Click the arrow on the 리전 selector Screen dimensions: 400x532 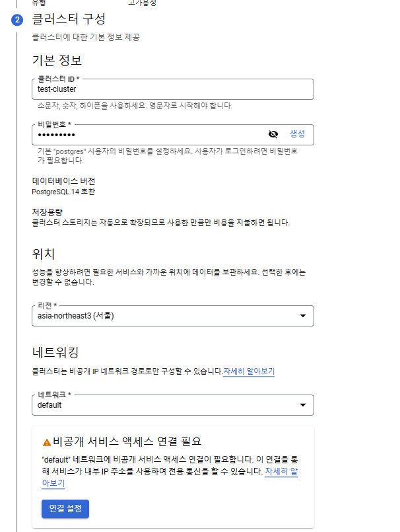pos(303,316)
